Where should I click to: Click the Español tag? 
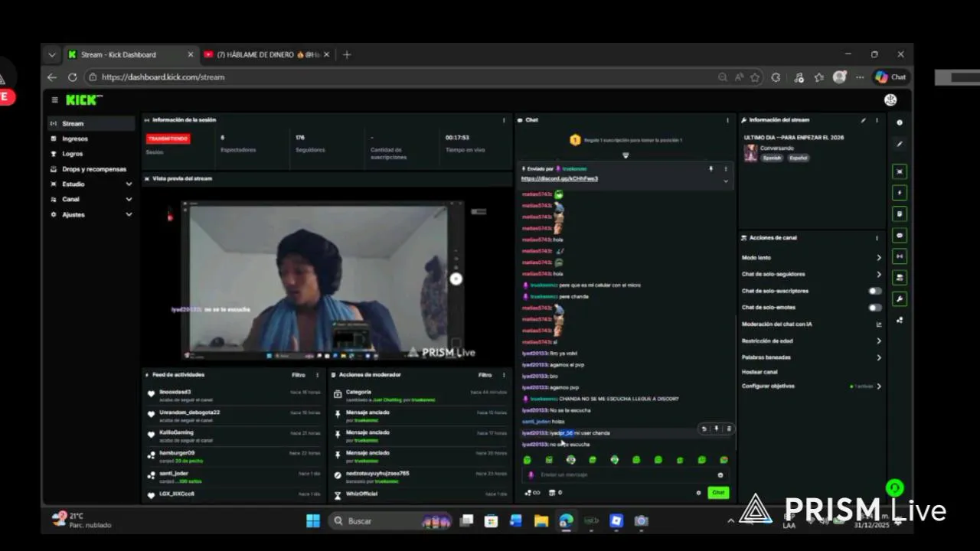click(799, 158)
